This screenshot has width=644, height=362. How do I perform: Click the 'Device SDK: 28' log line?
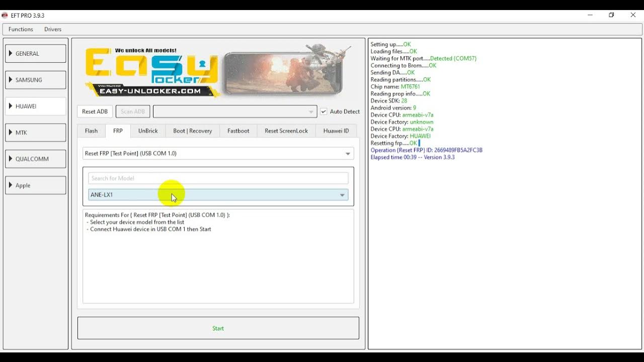tap(389, 101)
